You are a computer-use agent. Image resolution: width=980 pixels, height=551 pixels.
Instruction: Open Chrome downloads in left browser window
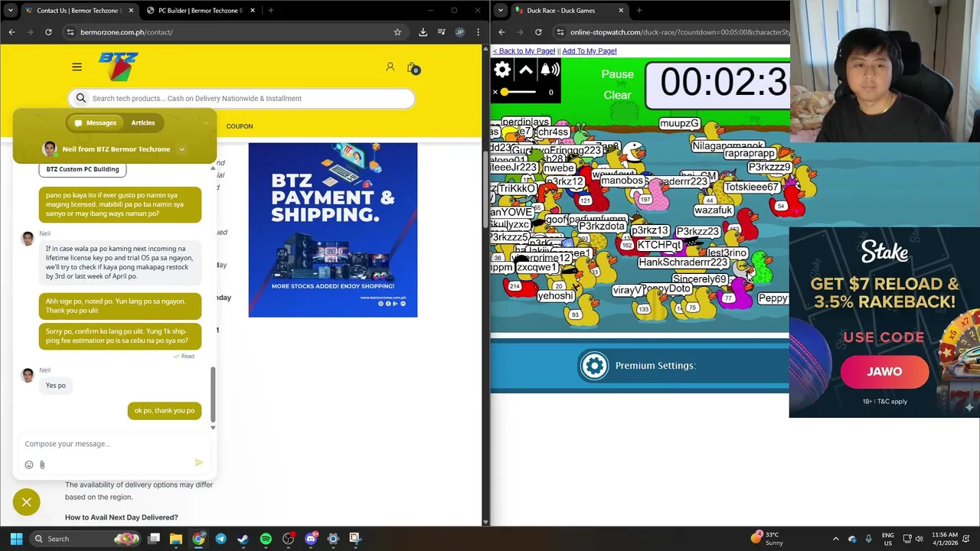[x=423, y=32]
